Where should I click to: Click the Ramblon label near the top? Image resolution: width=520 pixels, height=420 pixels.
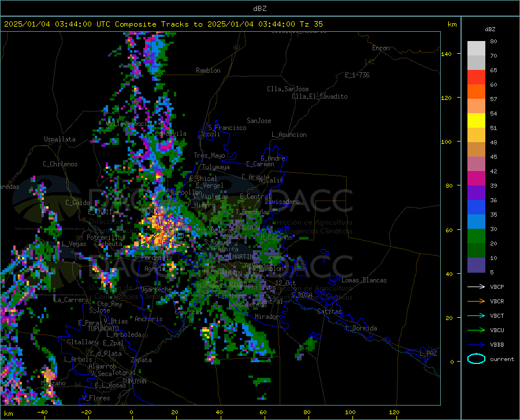click(x=208, y=70)
